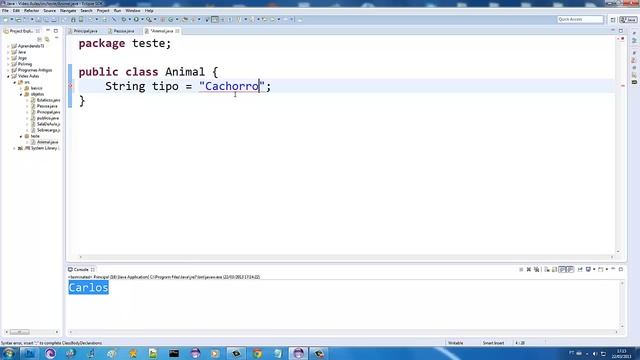Open the New button dropdown arrow
This screenshot has height=360, width=640.
[12, 20]
